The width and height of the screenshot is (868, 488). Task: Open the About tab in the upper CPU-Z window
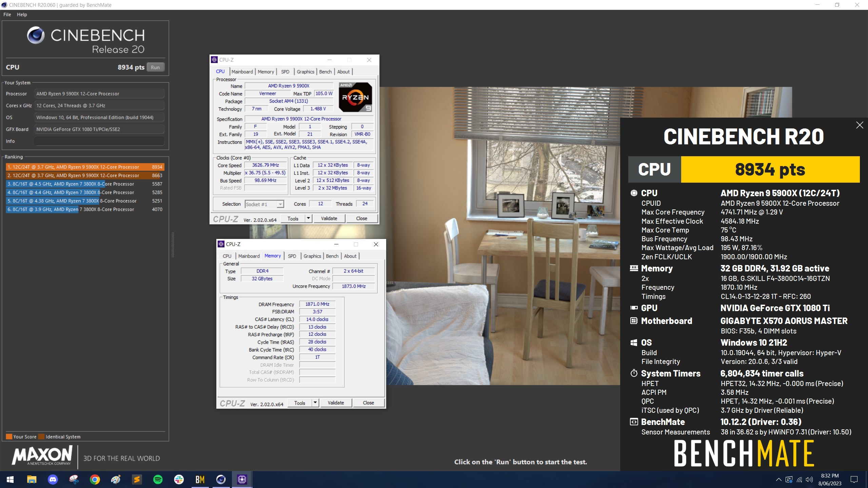[343, 72]
